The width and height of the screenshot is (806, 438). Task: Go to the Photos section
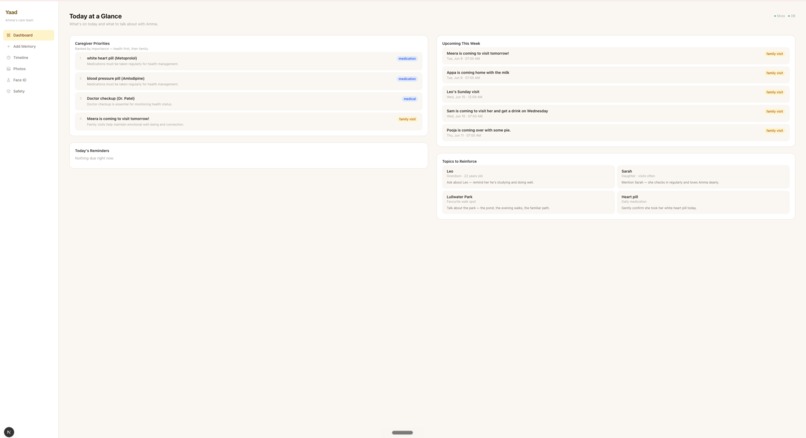[x=28, y=69]
